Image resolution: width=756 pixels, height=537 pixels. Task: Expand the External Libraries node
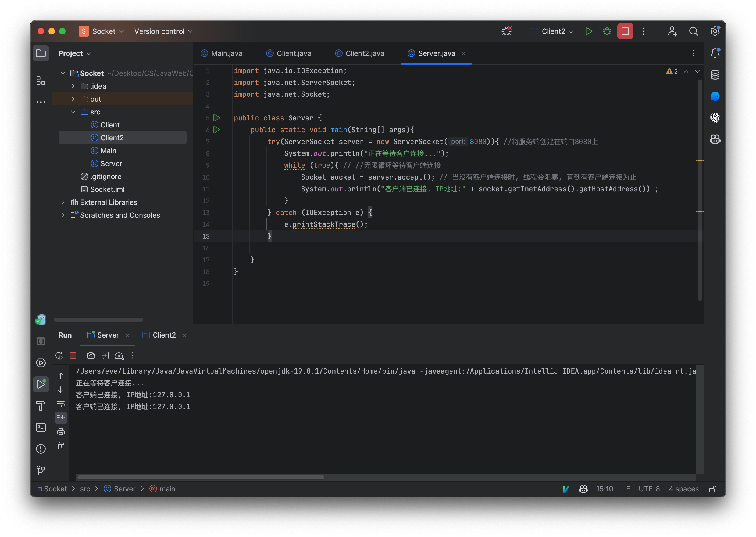[63, 202]
